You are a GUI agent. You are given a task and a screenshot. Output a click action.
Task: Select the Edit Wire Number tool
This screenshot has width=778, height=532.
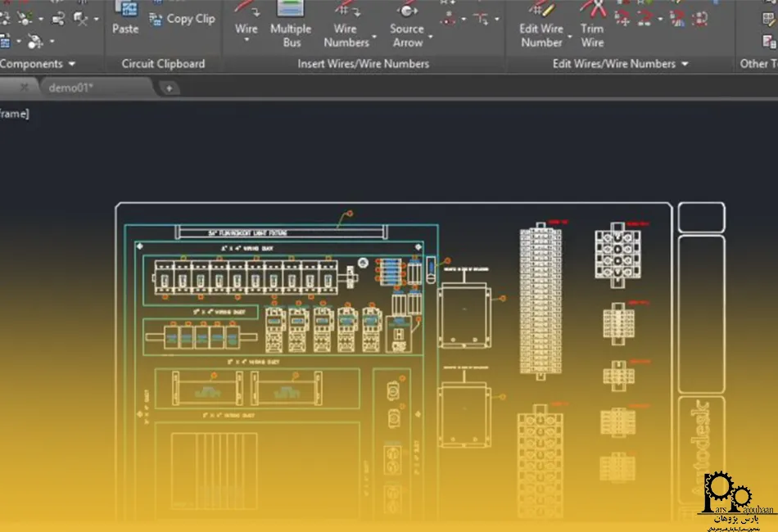click(x=541, y=11)
